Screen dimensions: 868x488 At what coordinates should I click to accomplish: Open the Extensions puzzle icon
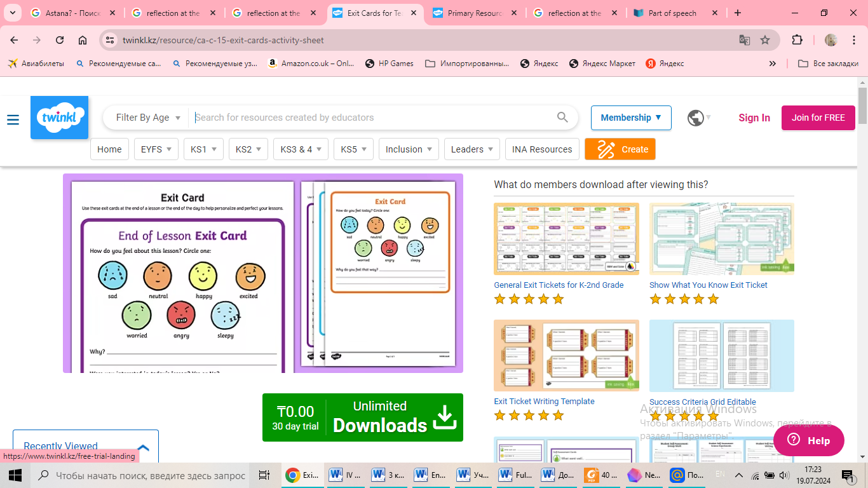click(797, 40)
